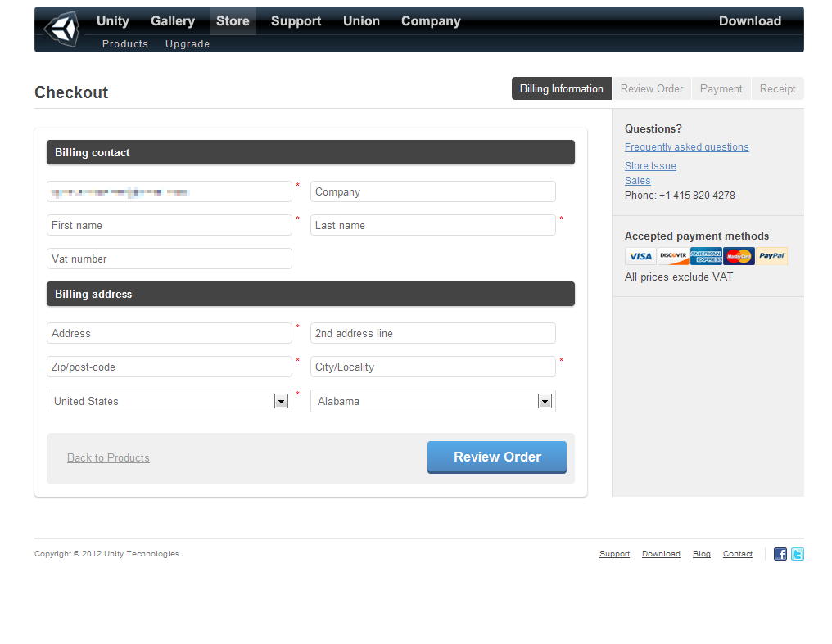This screenshot has width=832, height=644.
Task: Click the MasterCard payment icon
Action: (x=739, y=256)
